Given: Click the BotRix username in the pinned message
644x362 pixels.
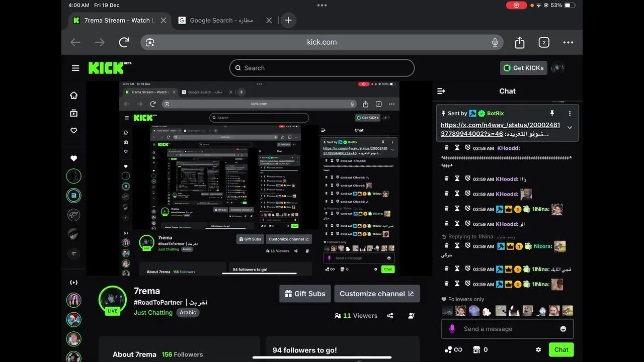Looking at the screenshot, I should point(495,113).
